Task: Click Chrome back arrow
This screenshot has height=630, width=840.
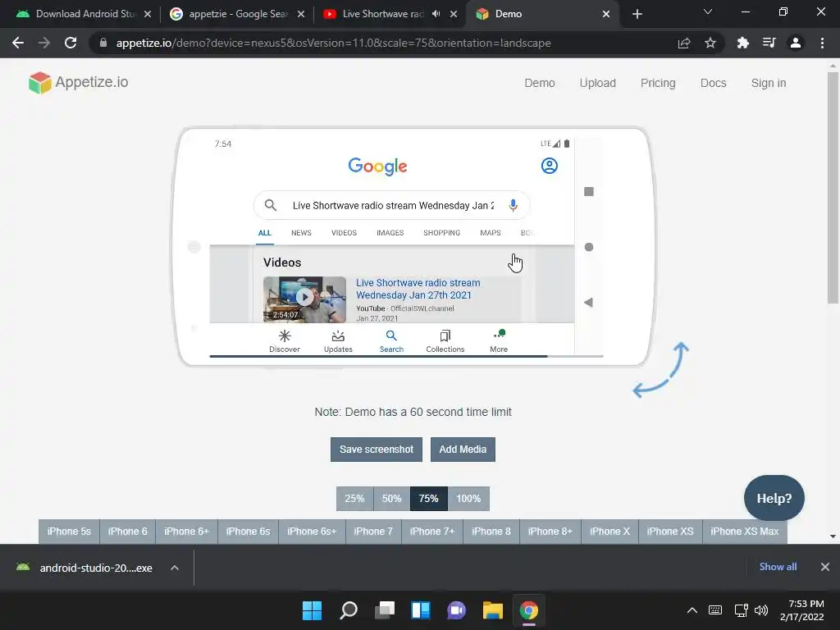Action: pyautogui.click(x=18, y=43)
